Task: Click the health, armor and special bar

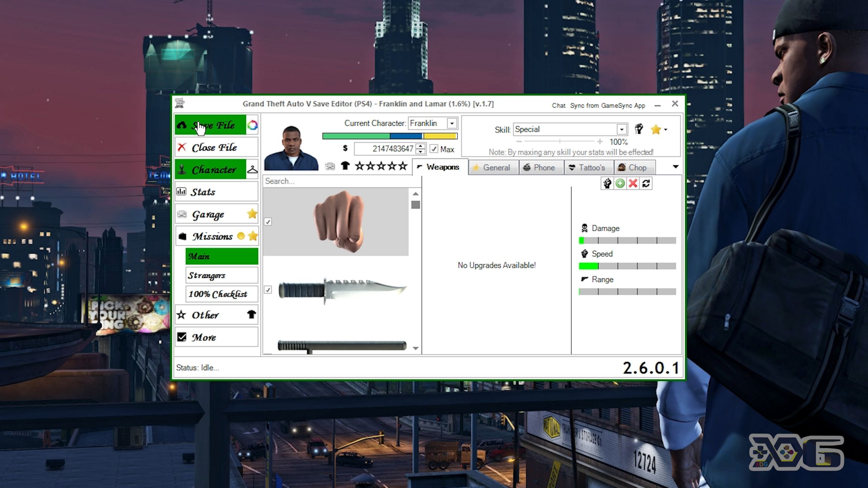Action: 390,136
